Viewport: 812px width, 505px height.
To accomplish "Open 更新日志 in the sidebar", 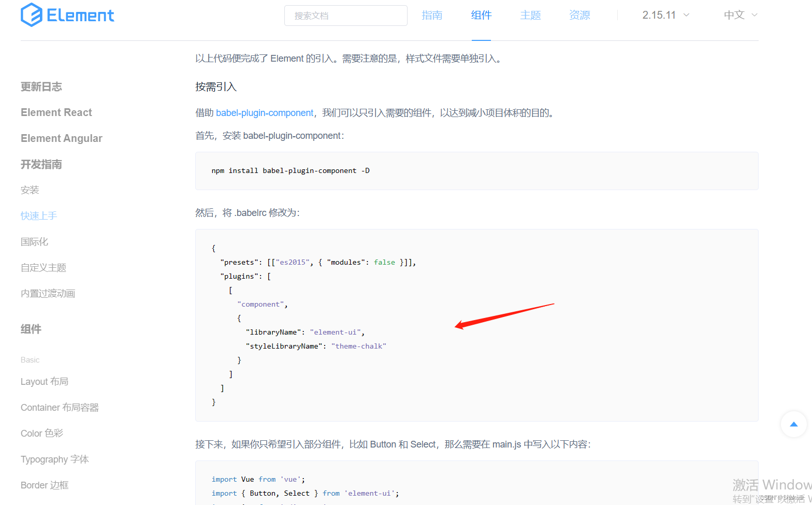I will [x=41, y=86].
